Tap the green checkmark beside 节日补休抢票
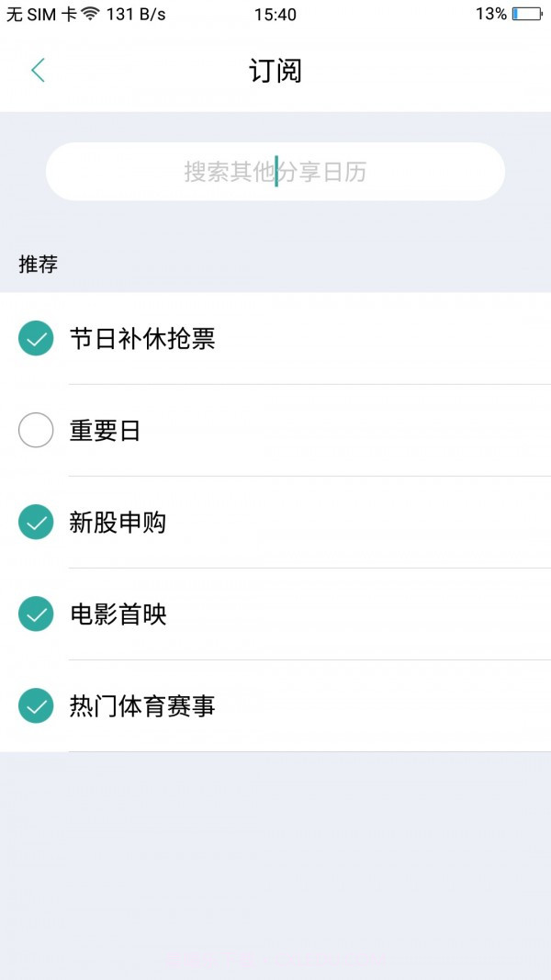 coord(35,338)
